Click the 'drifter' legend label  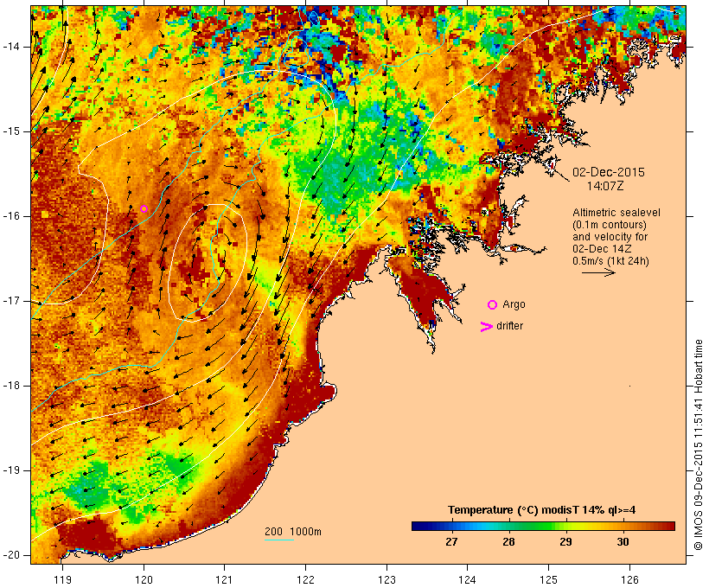coord(509,326)
